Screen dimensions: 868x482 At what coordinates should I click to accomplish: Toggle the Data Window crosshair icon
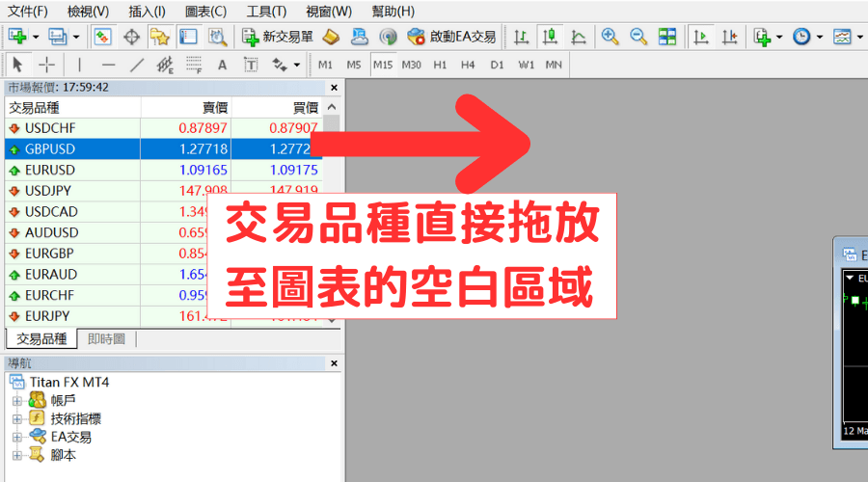[x=131, y=37]
